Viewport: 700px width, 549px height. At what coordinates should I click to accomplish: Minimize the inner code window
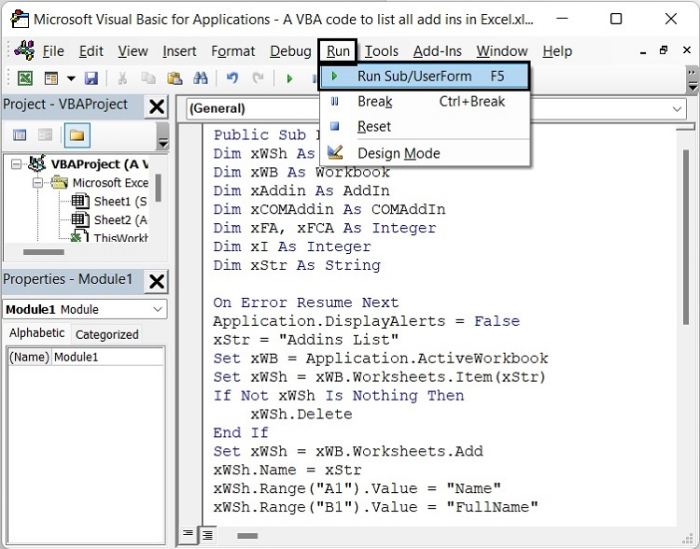[643, 51]
